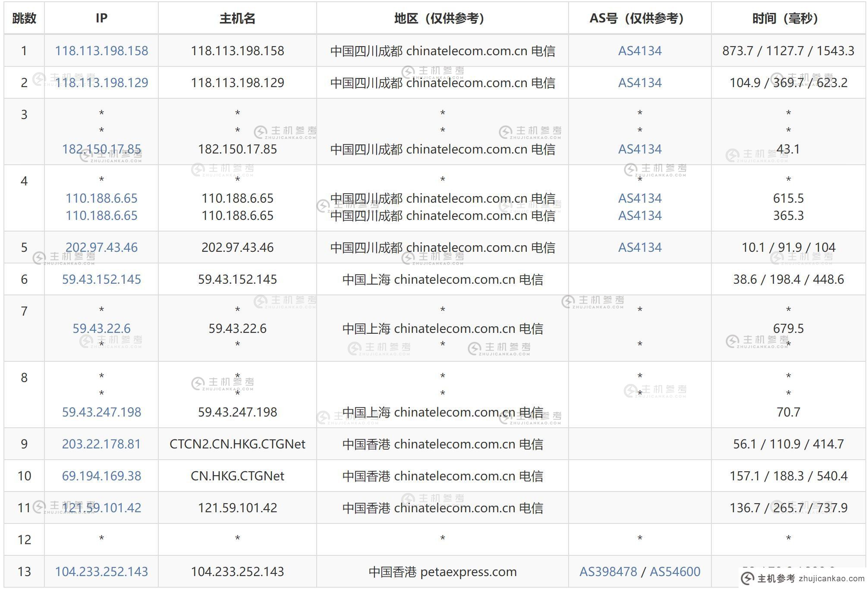Screen dimensions: 868x589
Task: Click time value 38.6 / 198.4 / 448.6
Action: (788, 279)
